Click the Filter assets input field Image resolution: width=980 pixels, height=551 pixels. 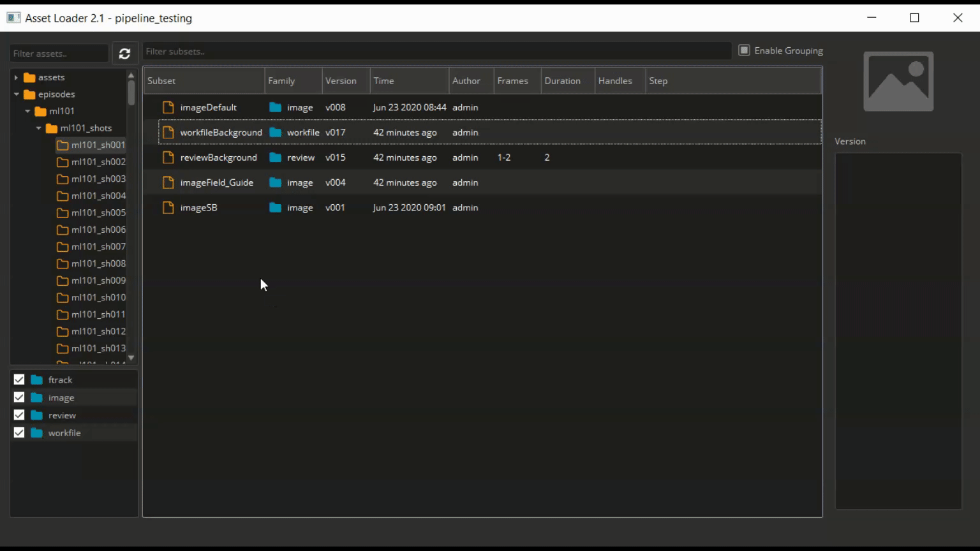pyautogui.click(x=59, y=54)
